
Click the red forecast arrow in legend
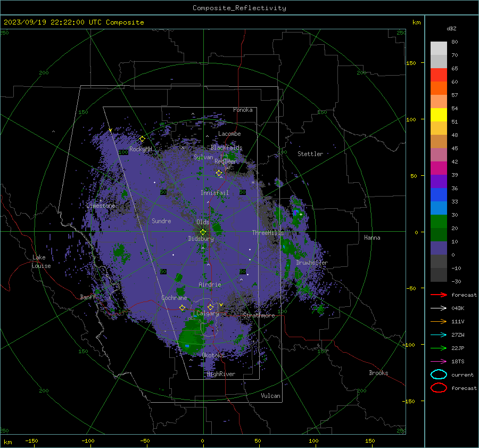pyautogui.click(x=439, y=295)
